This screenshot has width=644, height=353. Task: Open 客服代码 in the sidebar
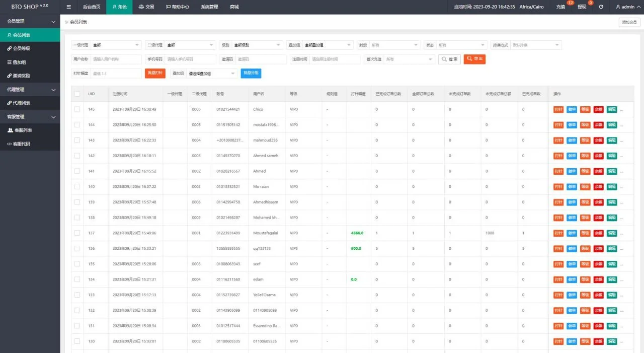pyautogui.click(x=21, y=144)
